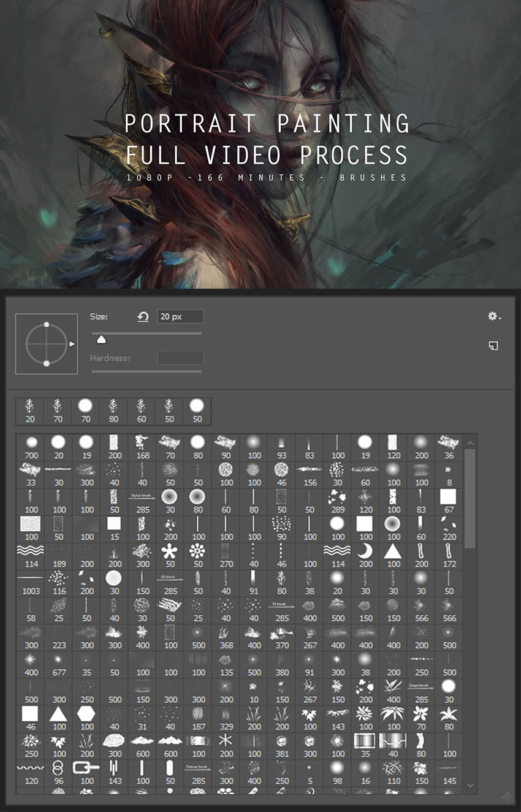
Task: Select the five-petal flower brush labeled 50
Action: pyautogui.click(x=170, y=556)
